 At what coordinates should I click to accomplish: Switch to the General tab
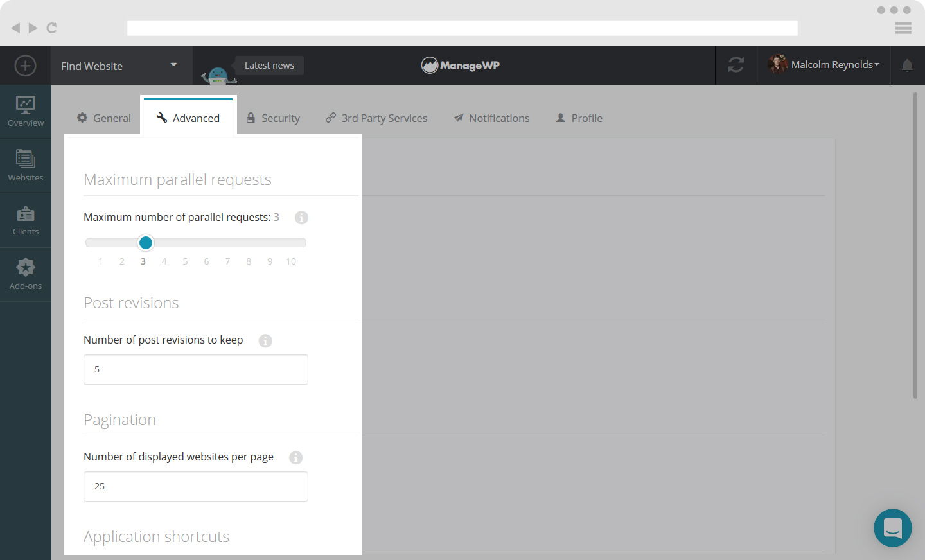pyautogui.click(x=104, y=118)
